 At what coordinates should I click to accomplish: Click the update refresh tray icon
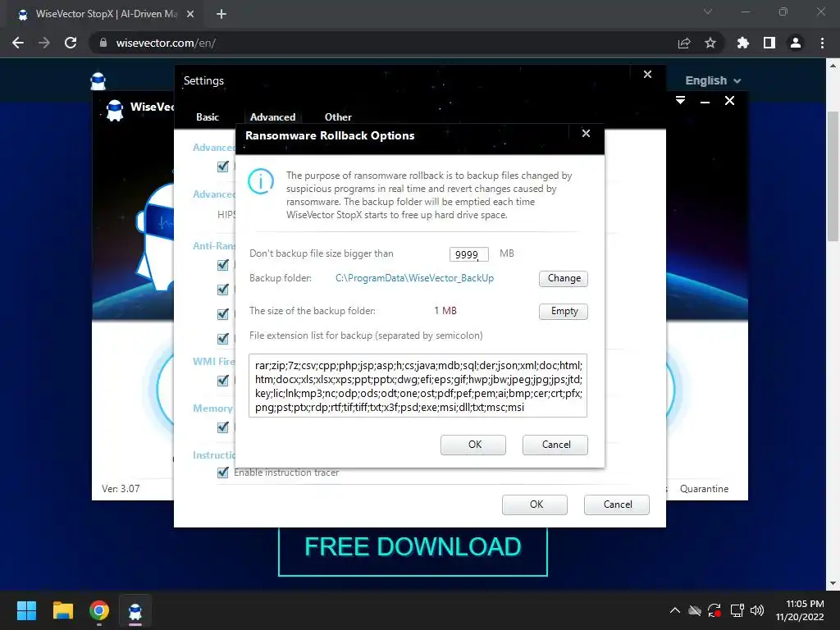tap(714, 610)
